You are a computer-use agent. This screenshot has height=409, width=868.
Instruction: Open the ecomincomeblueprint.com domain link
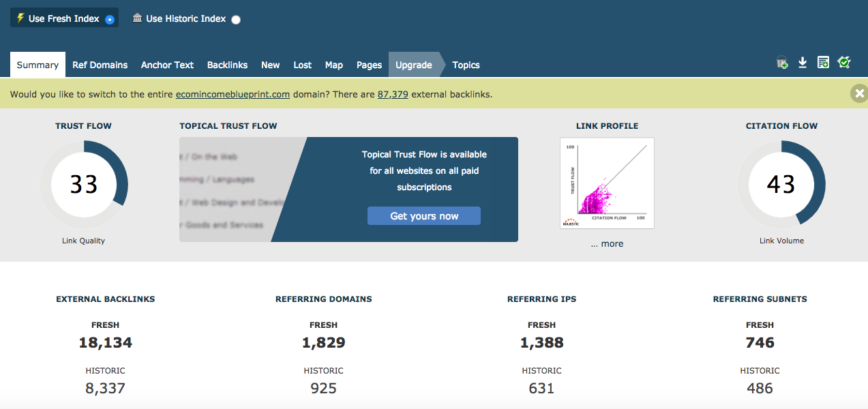coord(232,94)
